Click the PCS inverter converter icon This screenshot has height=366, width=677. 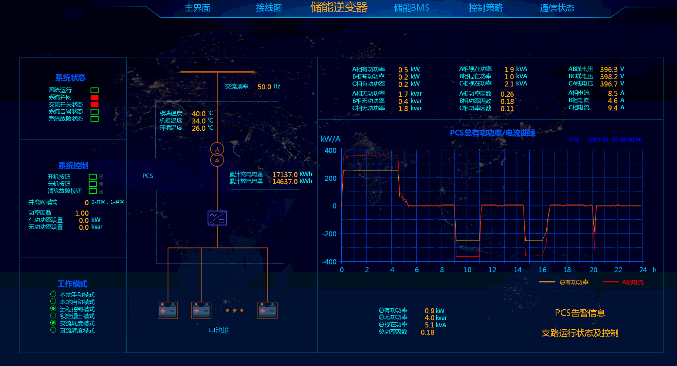click(x=217, y=218)
